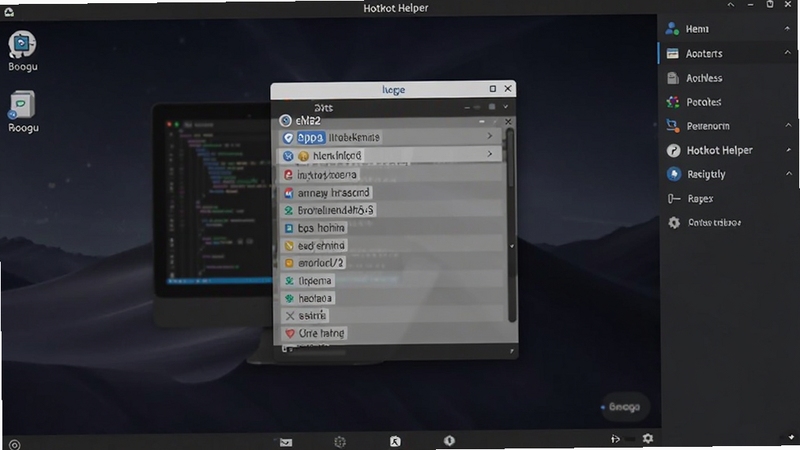This screenshot has width=800, height=450.
Task: Collapse the Petrenorin sidebar section
Action: [788, 125]
